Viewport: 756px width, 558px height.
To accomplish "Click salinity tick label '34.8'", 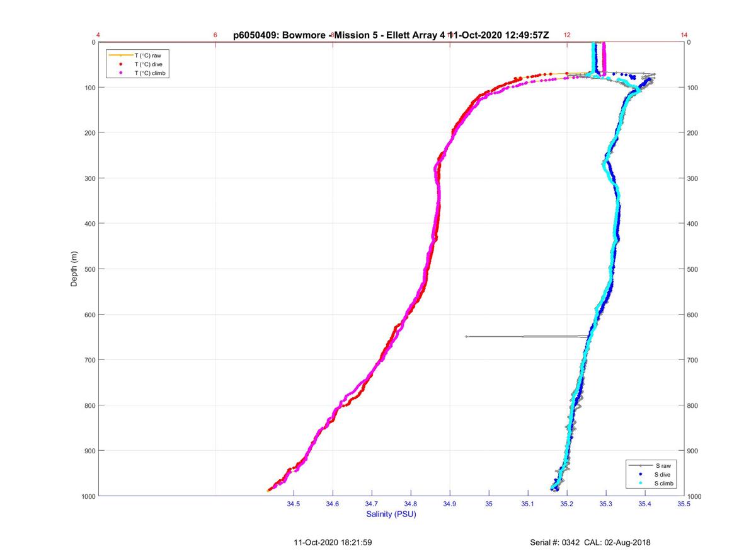I will pos(411,504).
